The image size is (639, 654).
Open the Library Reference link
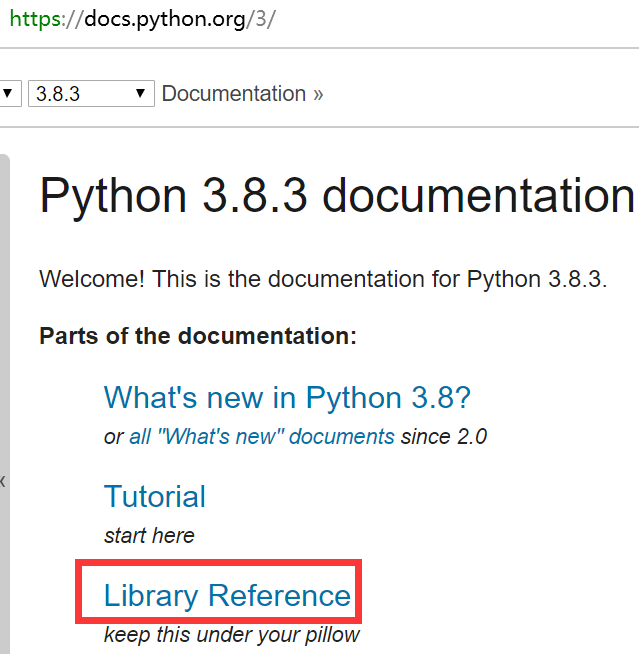227,596
